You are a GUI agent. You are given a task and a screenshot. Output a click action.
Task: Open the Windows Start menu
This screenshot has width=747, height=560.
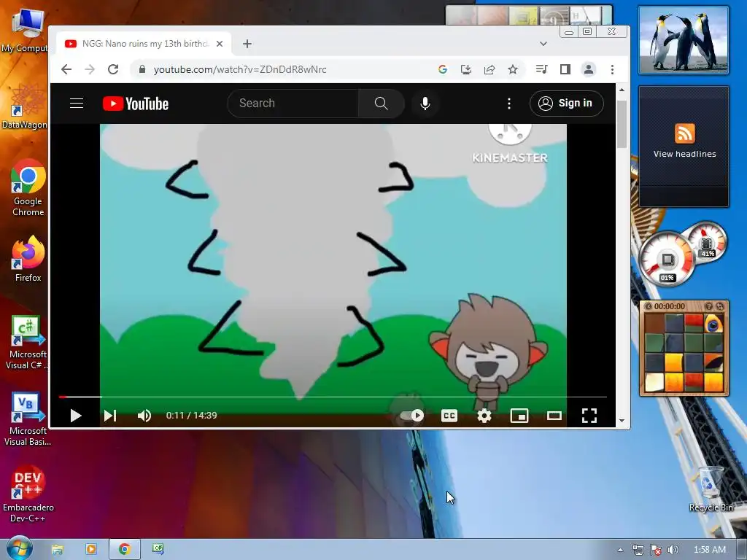19,548
